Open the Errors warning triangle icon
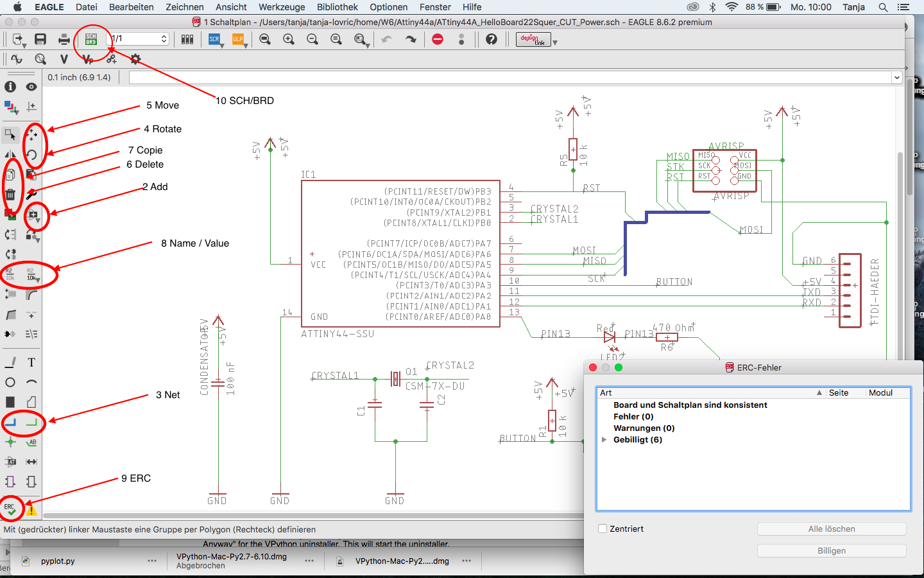924x578 pixels. coord(31,511)
